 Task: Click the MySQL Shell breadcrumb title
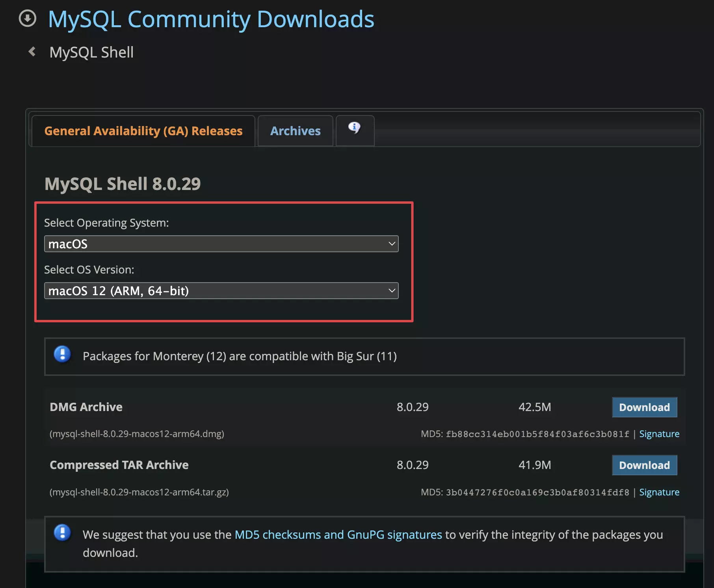[91, 52]
